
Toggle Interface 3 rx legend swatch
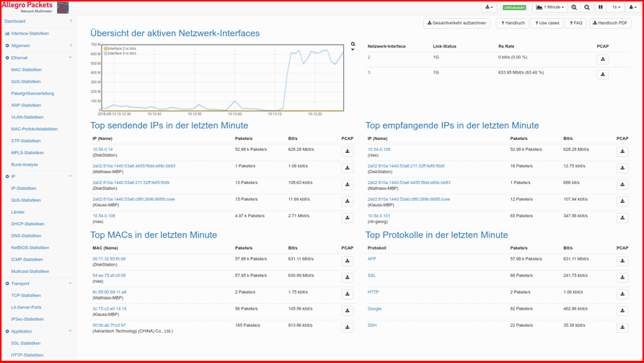click(x=105, y=53)
